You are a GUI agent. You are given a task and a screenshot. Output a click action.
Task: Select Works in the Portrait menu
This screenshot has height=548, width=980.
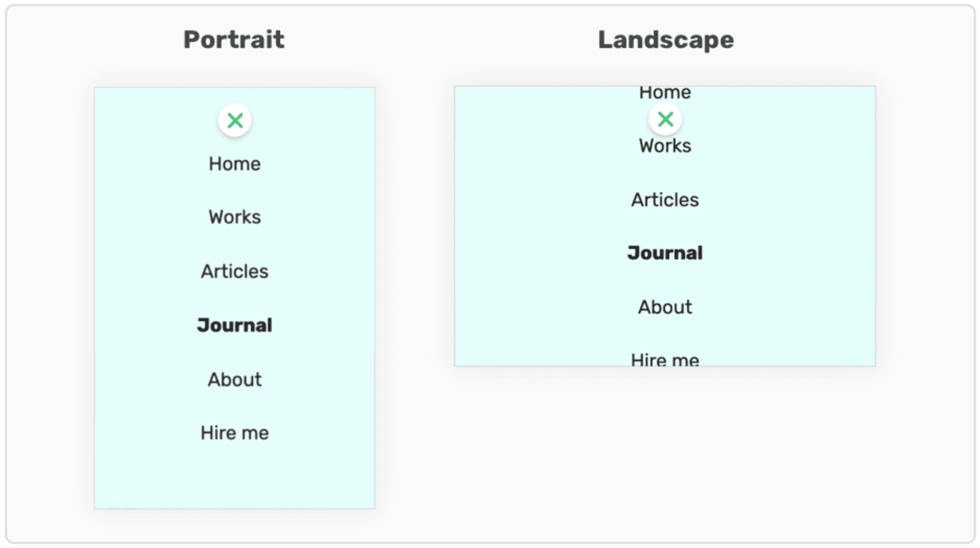click(x=235, y=217)
